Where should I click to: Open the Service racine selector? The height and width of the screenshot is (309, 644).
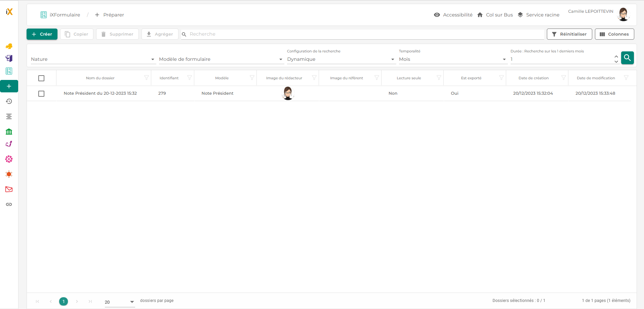pos(538,15)
